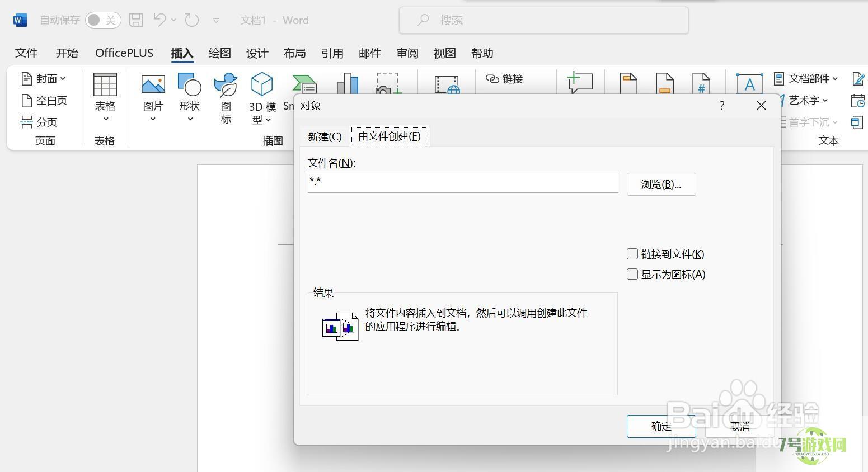Image resolution: width=868 pixels, height=472 pixels.
Task: Click the Word application logo icon
Action: 20,20
